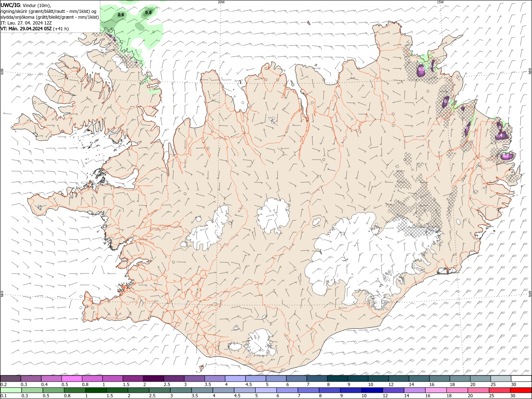Pick the bright pink 0.5 swatch in upper legend
The width and height of the screenshot is (532, 399).
(x=72, y=378)
